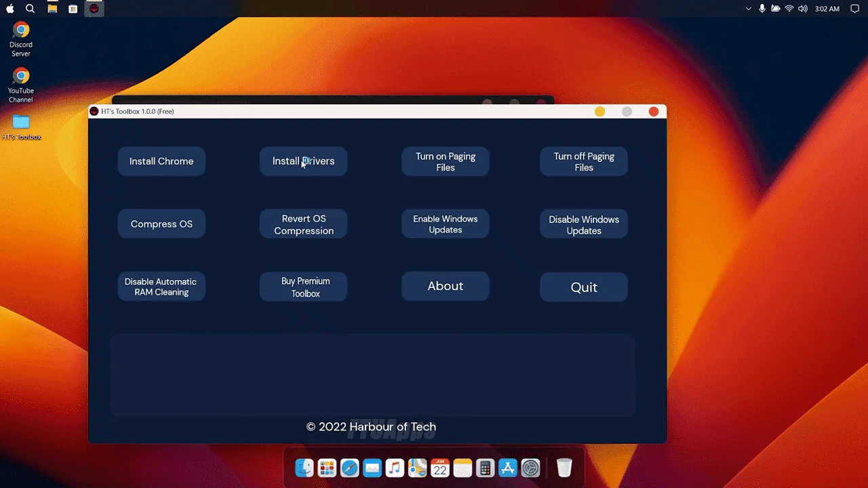Click the microphone tray icon
This screenshot has height=488, width=868.
(x=762, y=9)
